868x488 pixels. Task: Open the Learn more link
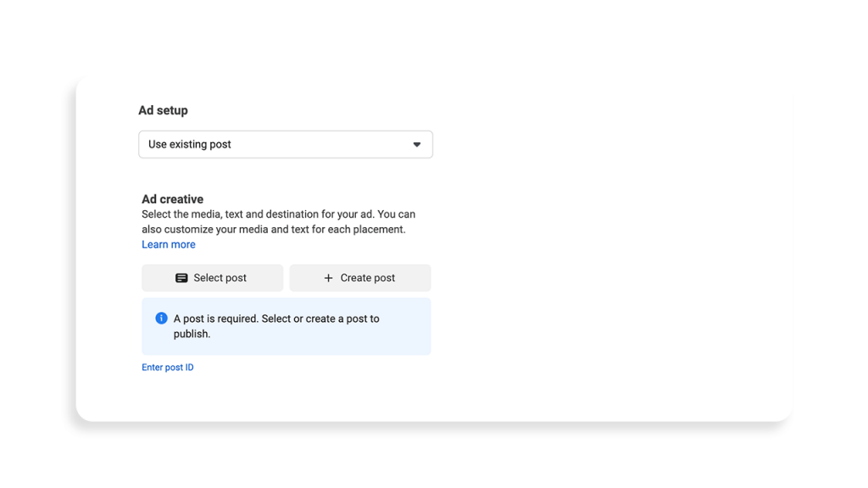169,245
